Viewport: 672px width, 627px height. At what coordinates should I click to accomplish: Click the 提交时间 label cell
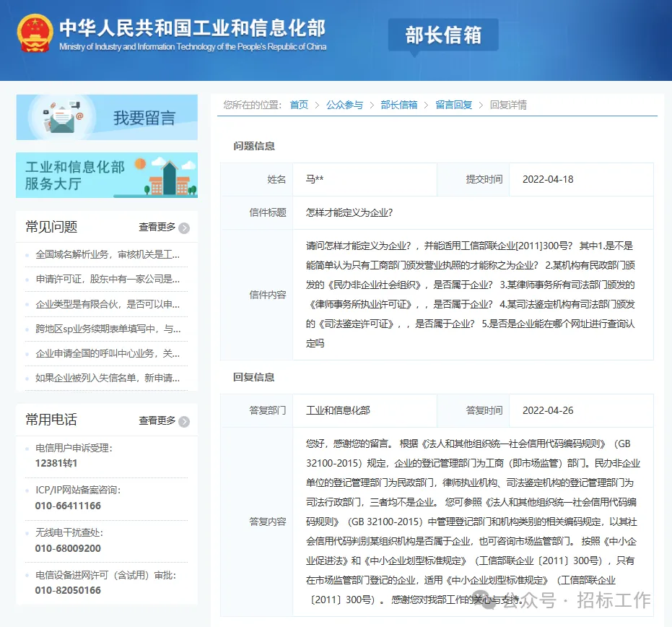point(474,179)
